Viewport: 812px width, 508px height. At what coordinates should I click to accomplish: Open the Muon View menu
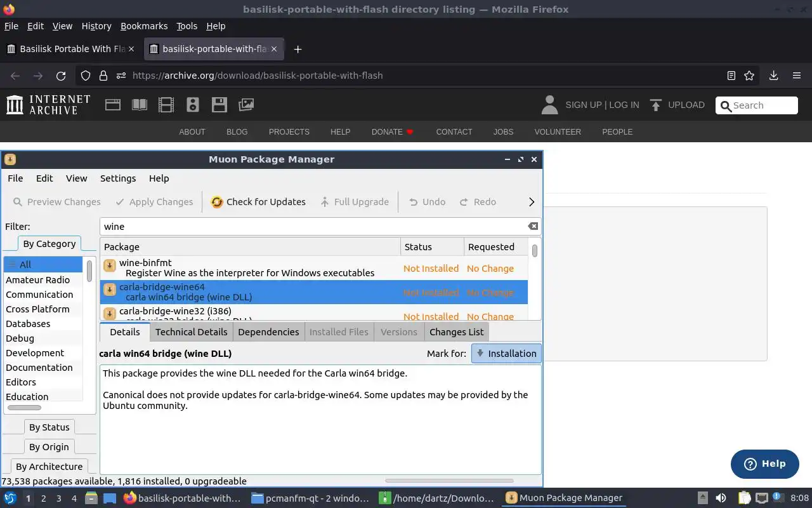[77, 178]
